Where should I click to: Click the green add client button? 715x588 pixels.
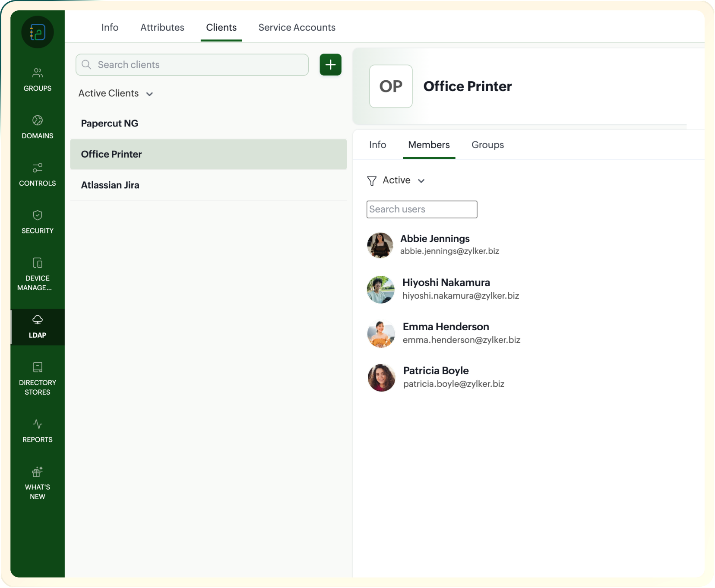[330, 65]
